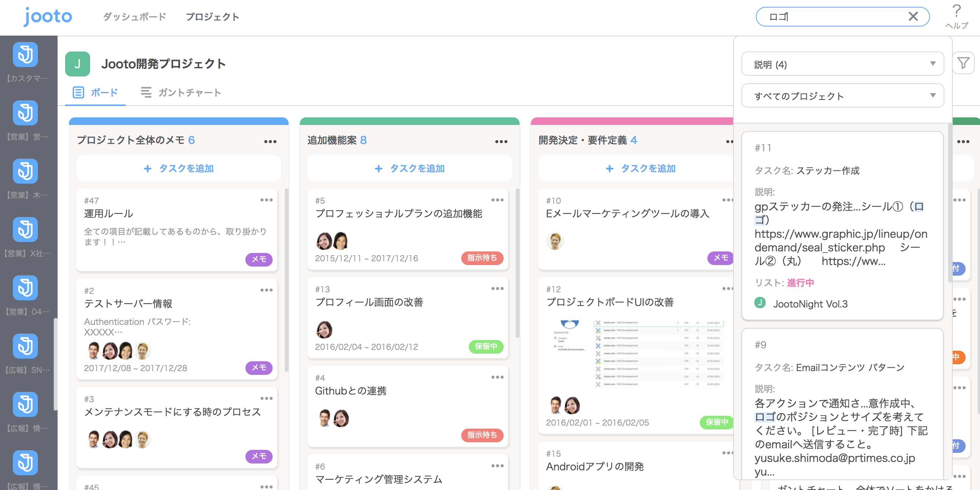Click the J icon beside JootoNight Vol.3
The image size is (980, 490).
click(760, 303)
